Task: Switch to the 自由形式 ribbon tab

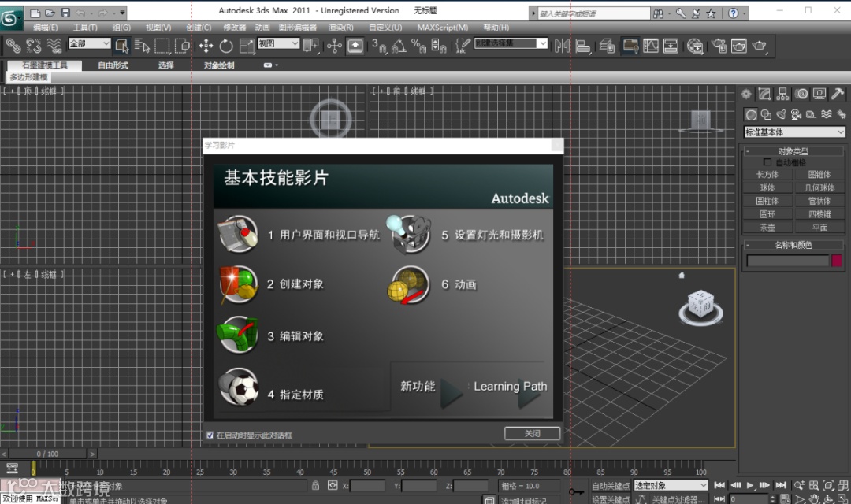Action: (x=113, y=65)
